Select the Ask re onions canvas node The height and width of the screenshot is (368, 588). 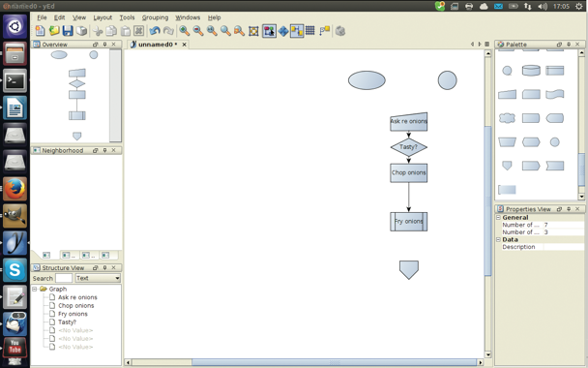408,122
